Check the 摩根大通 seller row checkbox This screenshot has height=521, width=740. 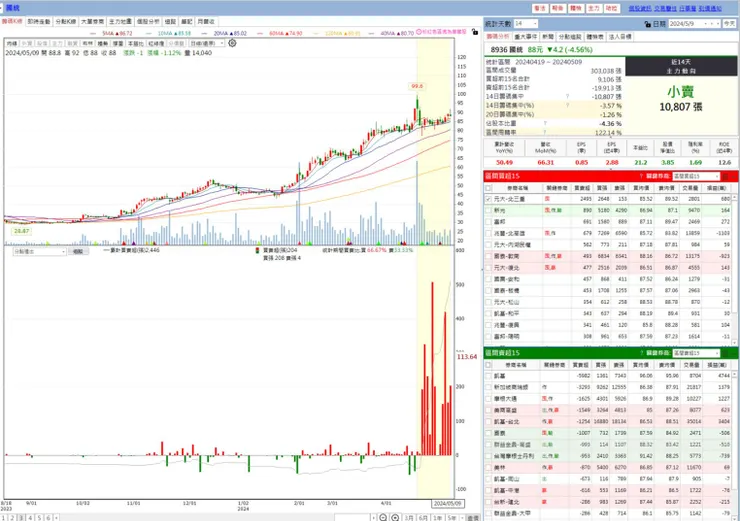(x=488, y=398)
